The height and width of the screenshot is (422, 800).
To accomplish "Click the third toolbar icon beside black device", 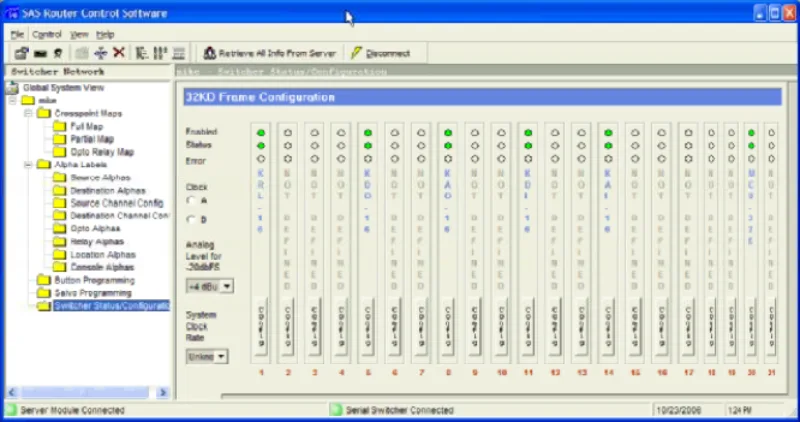I will tap(58, 53).
